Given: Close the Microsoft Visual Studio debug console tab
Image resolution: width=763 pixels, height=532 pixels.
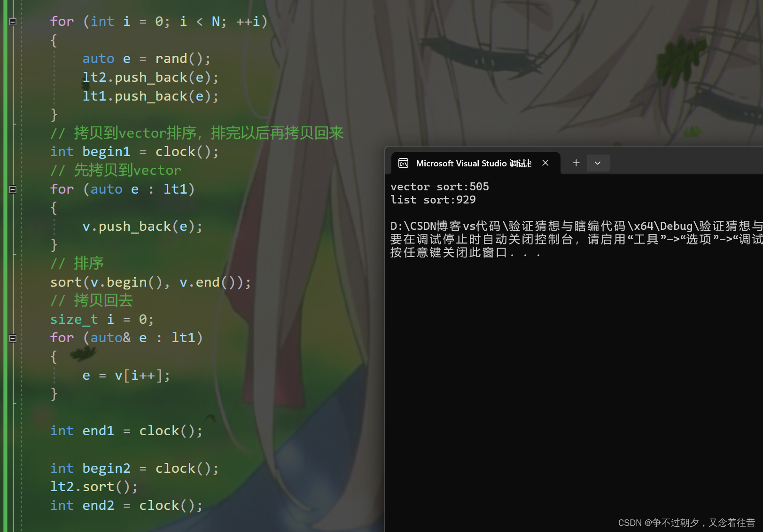Looking at the screenshot, I should (x=545, y=163).
